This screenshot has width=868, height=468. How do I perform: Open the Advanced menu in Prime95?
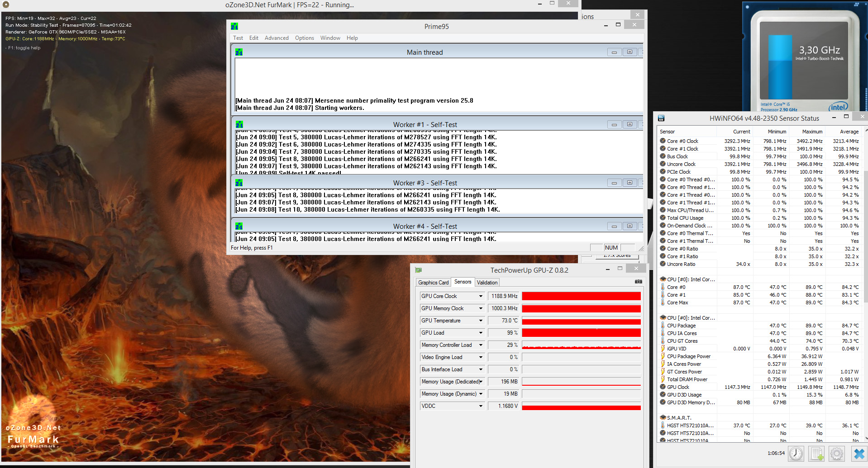[x=276, y=38]
